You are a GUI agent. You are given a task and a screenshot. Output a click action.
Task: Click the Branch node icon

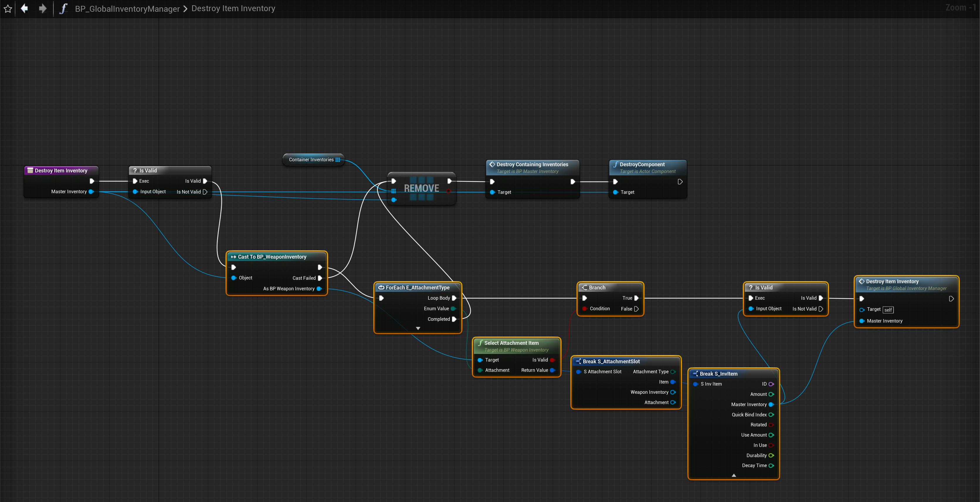(584, 288)
